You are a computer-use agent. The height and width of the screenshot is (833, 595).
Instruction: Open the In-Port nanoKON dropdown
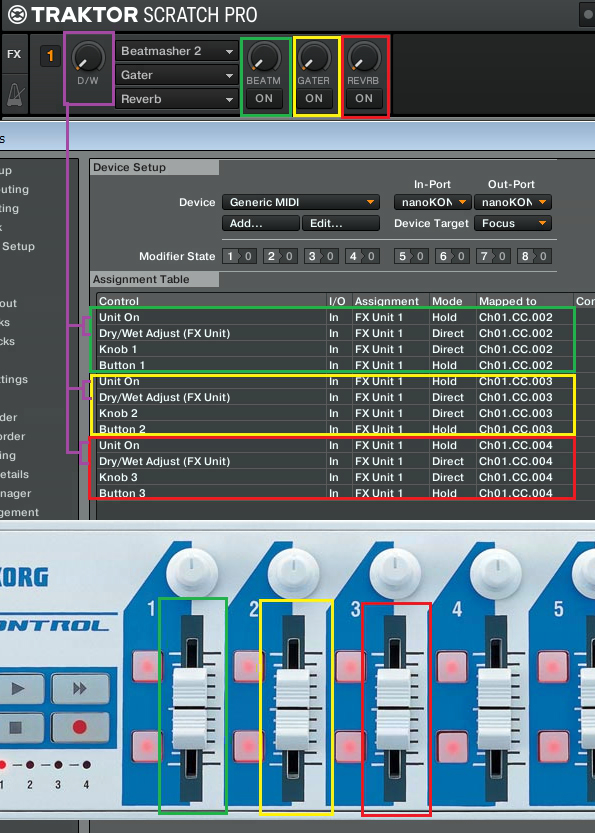tap(432, 202)
